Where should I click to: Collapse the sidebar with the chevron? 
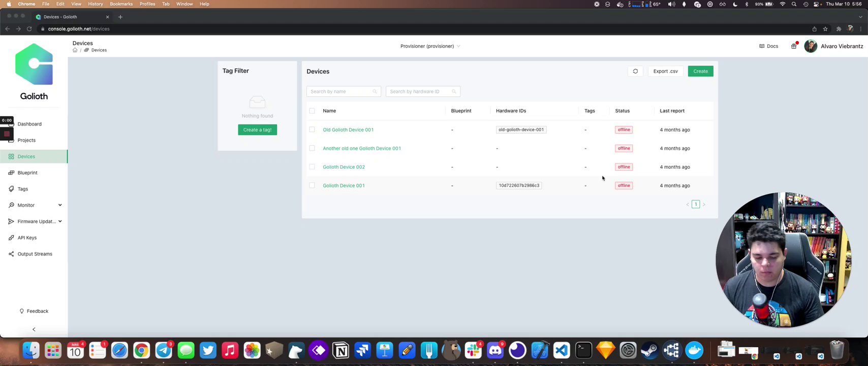(x=34, y=329)
